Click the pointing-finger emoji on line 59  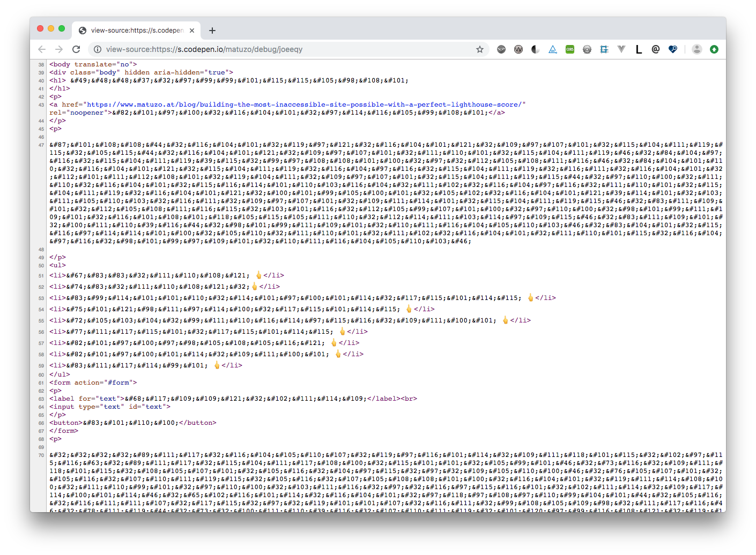(217, 365)
